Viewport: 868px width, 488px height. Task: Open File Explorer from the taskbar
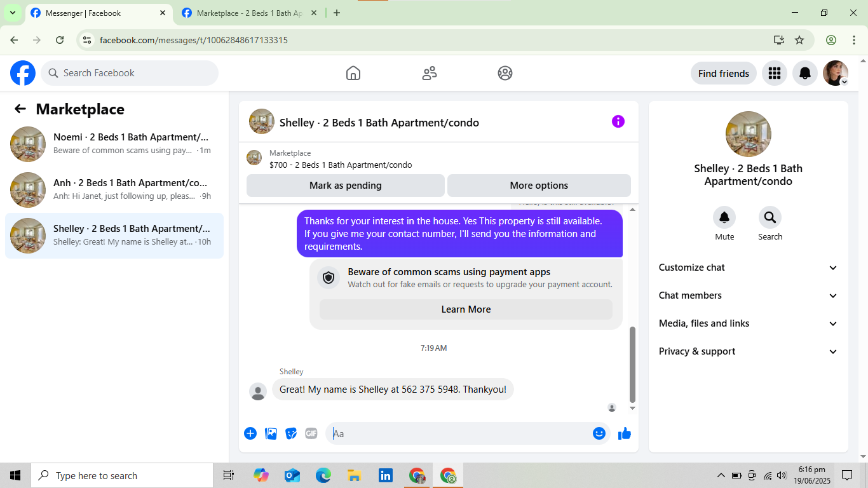pyautogui.click(x=354, y=475)
